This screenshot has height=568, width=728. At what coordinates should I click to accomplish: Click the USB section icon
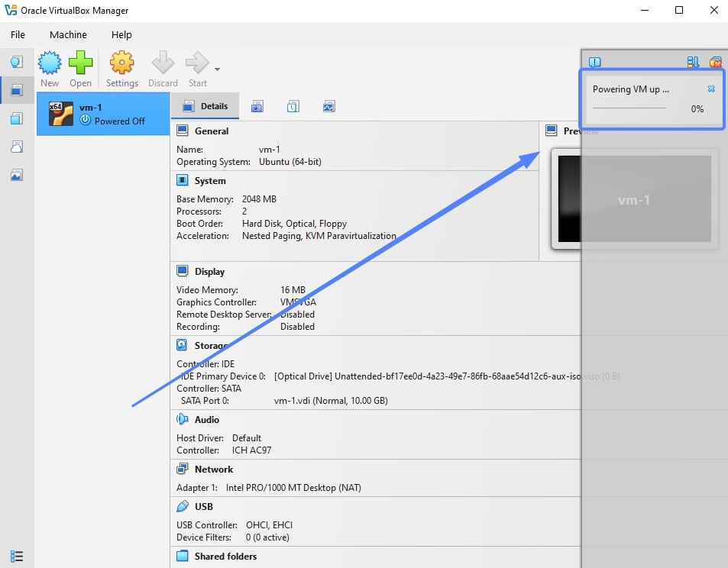pyautogui.click(x=183, y=506)
